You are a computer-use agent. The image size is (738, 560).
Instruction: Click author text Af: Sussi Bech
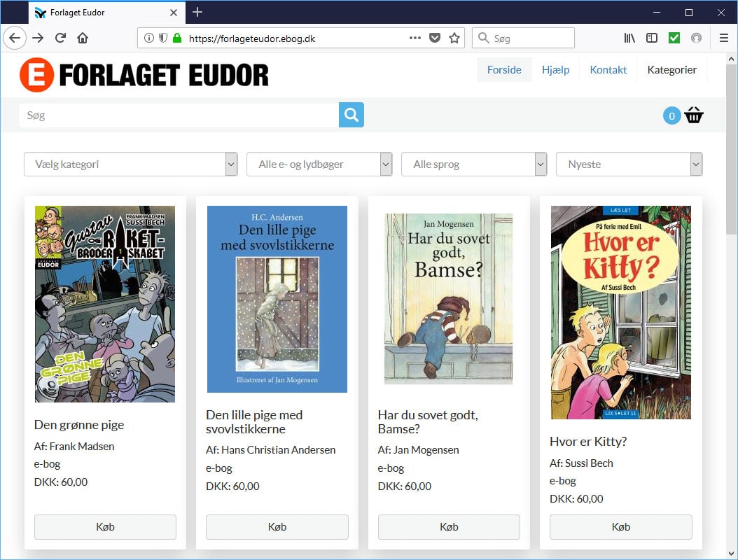click(581, 463)
